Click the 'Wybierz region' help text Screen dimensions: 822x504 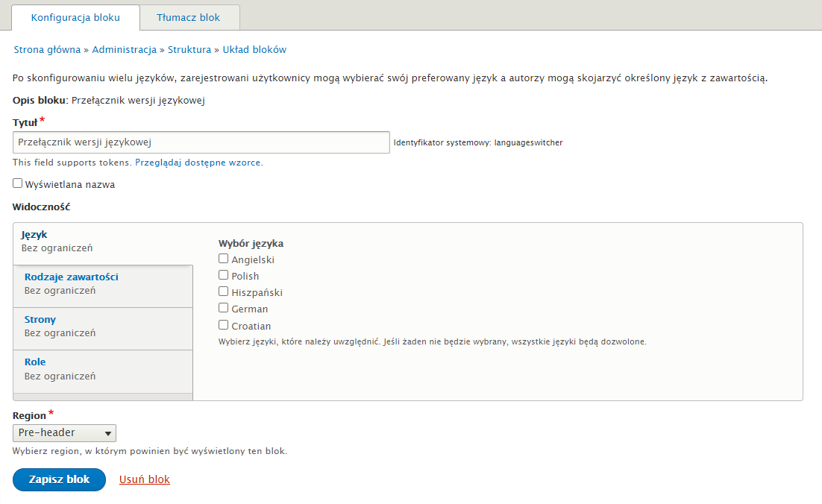pos(150,451)
